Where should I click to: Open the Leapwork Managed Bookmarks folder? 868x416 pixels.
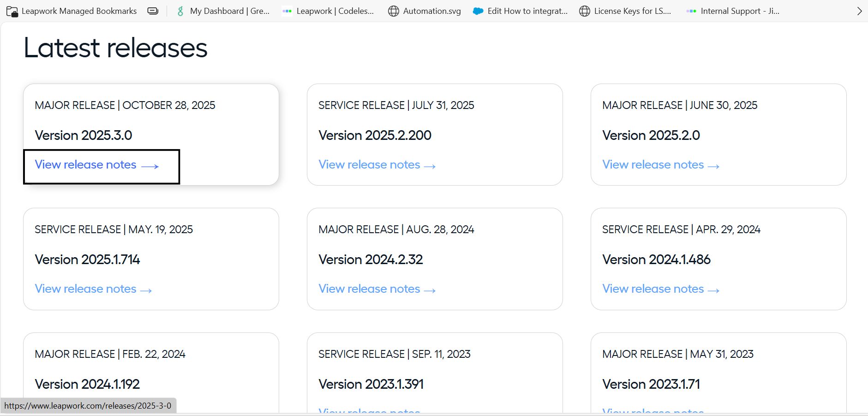[x=72, y=11]
